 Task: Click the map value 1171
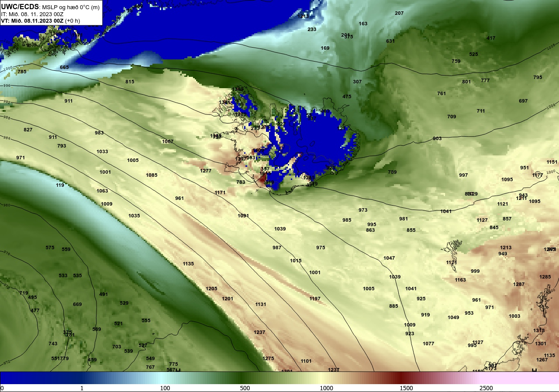point(220,193)
